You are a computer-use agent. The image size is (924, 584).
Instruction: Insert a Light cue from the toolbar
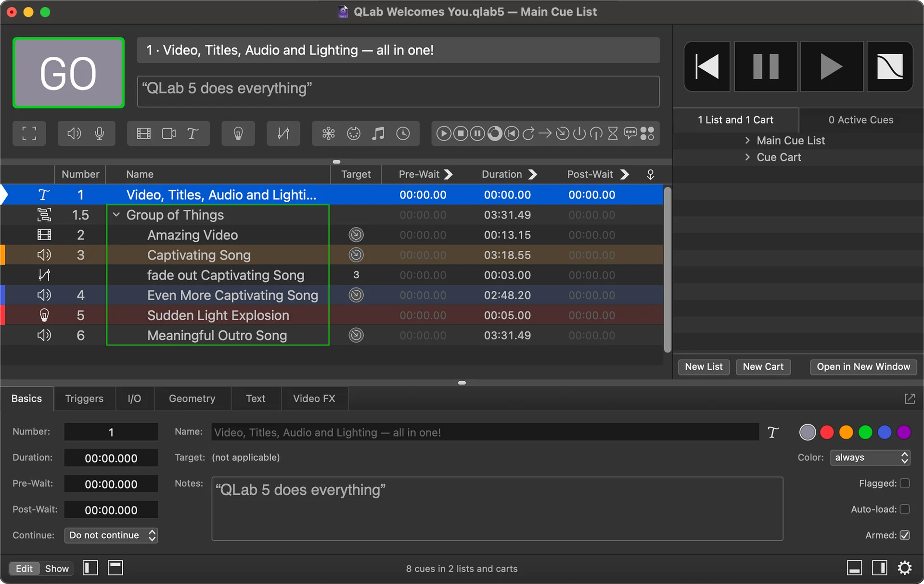(x=238, y=133)
